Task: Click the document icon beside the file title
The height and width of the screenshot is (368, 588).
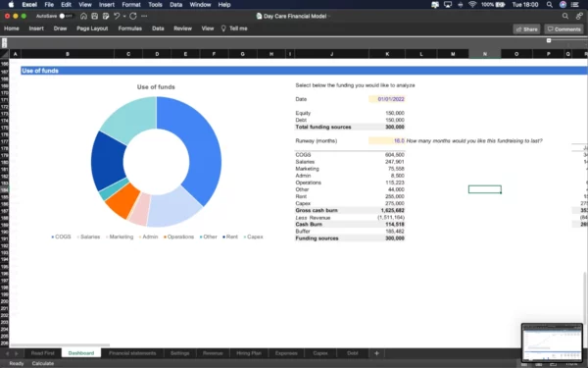Action: coord(259,16)
